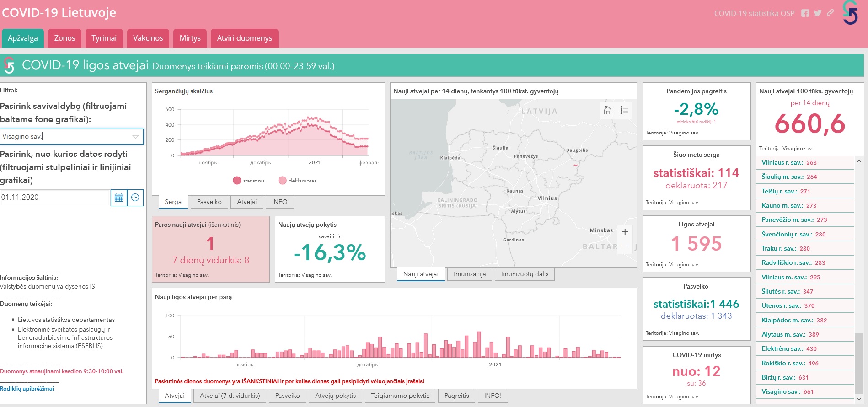Open the Mirtys tab
This screenshot has height=407, width=868.
[x=190, y=38]
